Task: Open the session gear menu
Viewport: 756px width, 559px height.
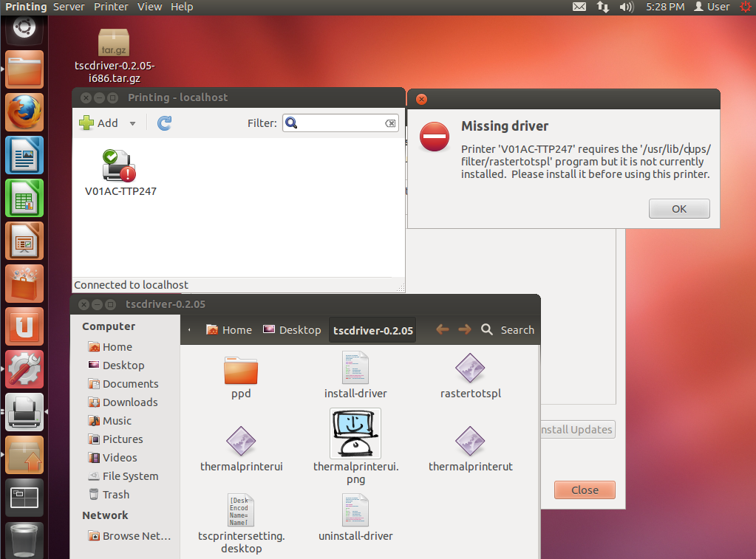Action: tap(745, 7)
